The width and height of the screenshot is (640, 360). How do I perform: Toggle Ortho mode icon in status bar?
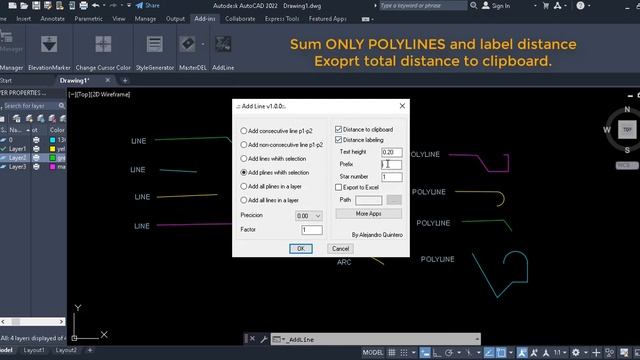point(437,352)
